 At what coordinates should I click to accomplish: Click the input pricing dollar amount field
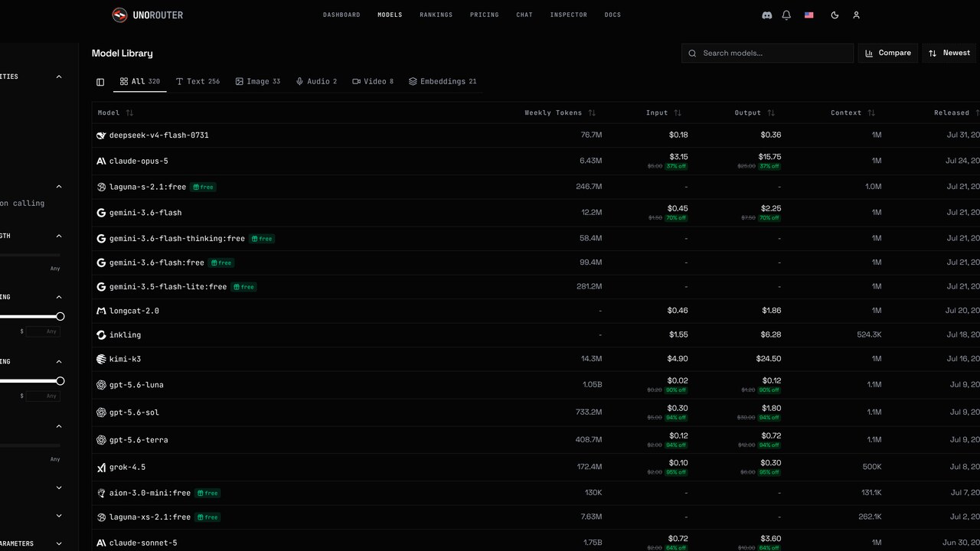(x=43, y=331)
